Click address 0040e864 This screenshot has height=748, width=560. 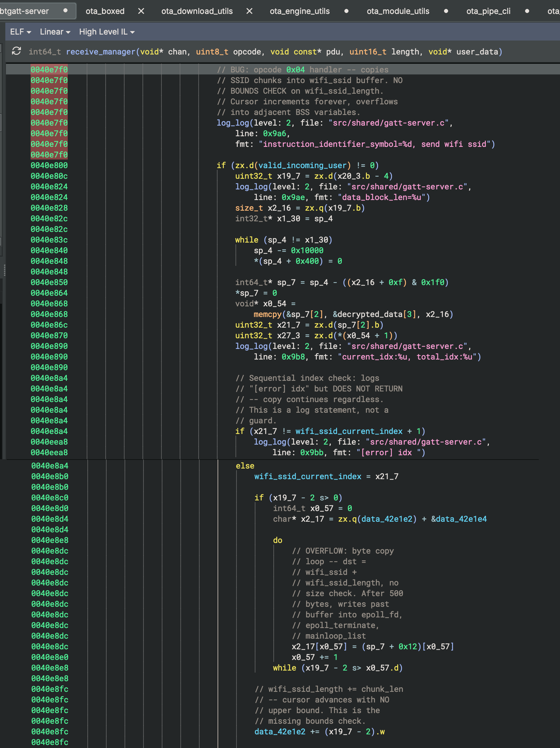point(49,293)
